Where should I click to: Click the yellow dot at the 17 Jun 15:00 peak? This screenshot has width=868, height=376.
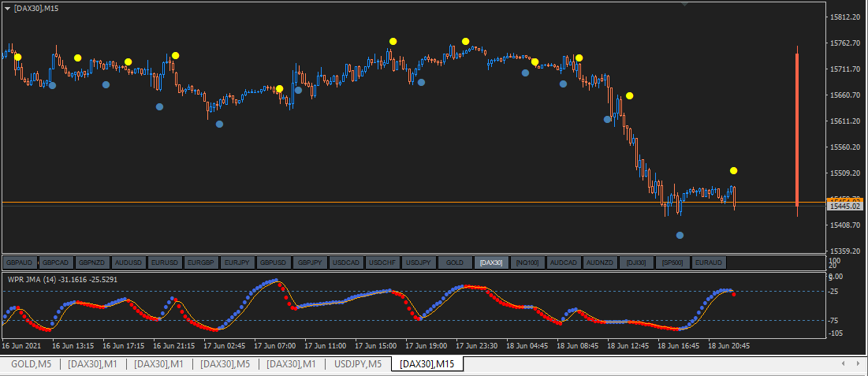pyautogui.click(x=393, y=42)
